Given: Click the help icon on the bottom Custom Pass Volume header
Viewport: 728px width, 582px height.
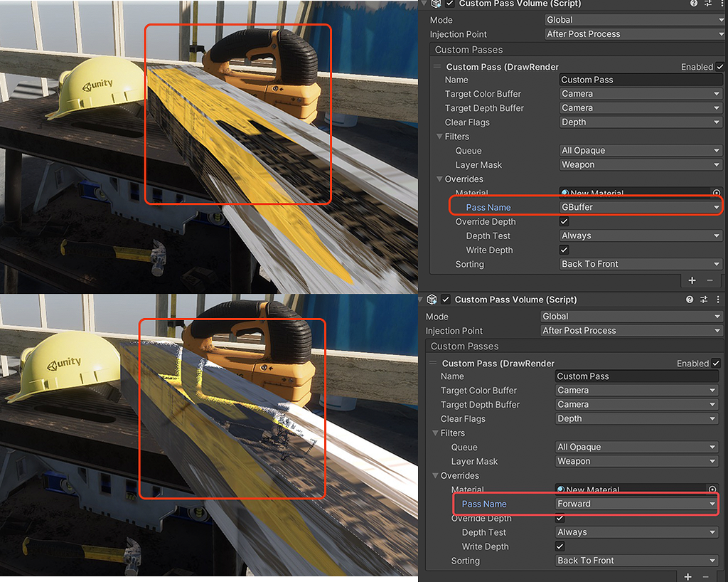Looking at the screenshot, I should pos(689,300).
